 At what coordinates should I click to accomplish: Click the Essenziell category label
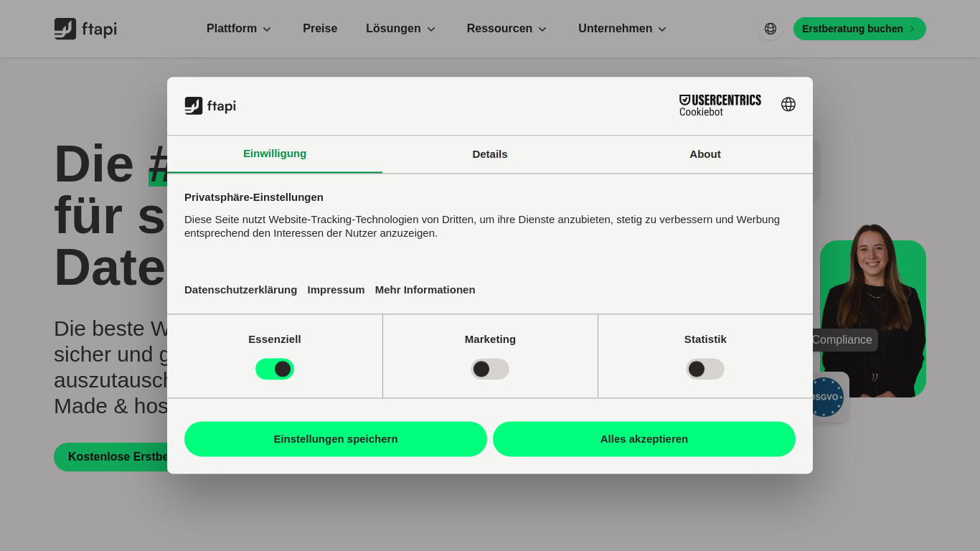pyautogui.click(x=275, y=339)
